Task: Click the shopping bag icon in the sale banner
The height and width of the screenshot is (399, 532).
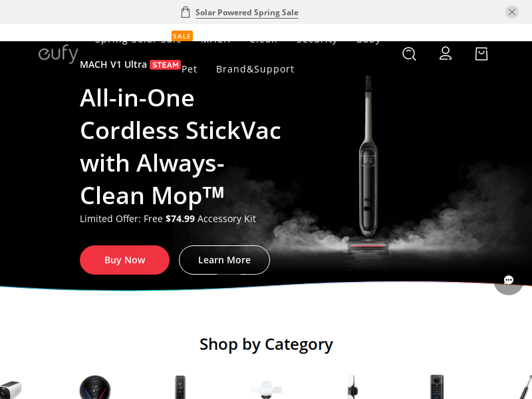Action: tap(186, 12)
